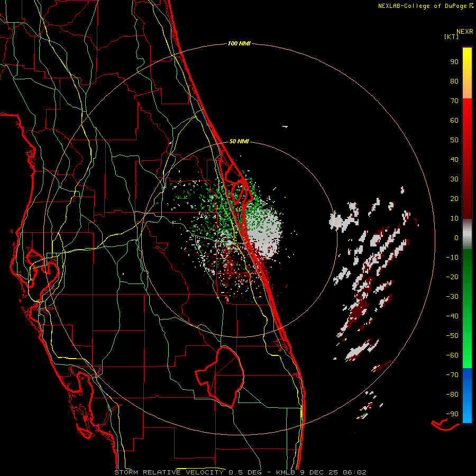This screenshot has width=476, height=476.
Task: Click the 0 value on velocity scale
Action: click(456, 238)
